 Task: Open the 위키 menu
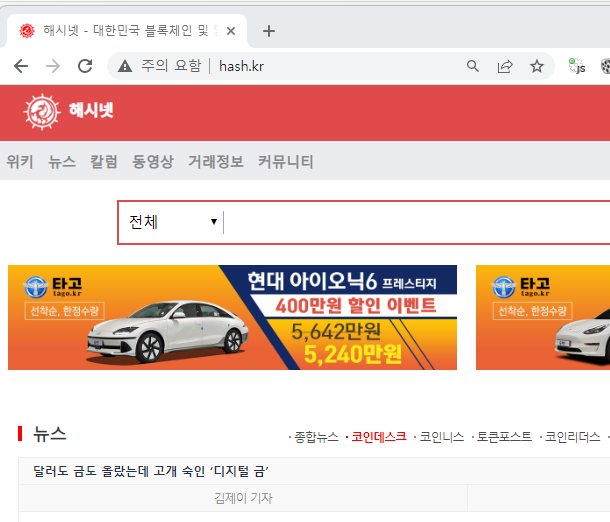point(20,161)
